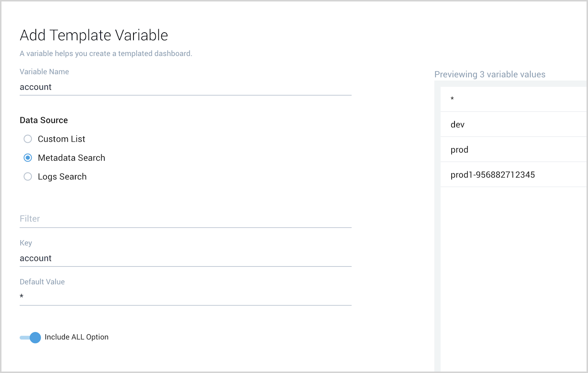
Task: Click the templated dashboard description text
Action: pyautogui.click(x=105, y=53)
